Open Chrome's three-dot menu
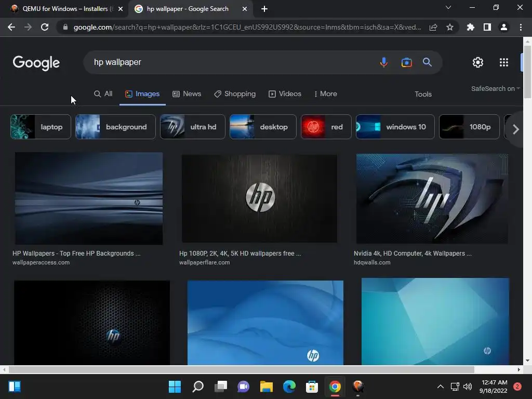532x399 pixels. 521,27
